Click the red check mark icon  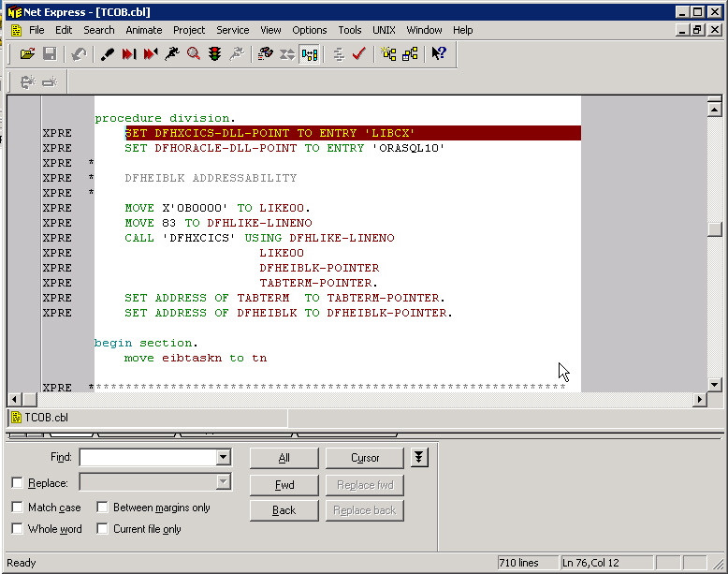[358, 54]
